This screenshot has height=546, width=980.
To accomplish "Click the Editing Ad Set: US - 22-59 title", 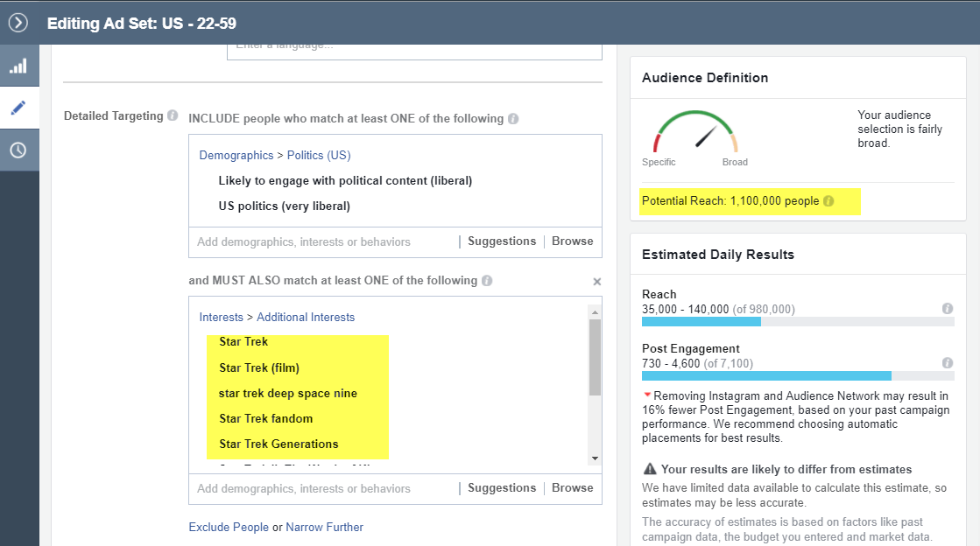I will pyautogui.click(x=142, y=23).
